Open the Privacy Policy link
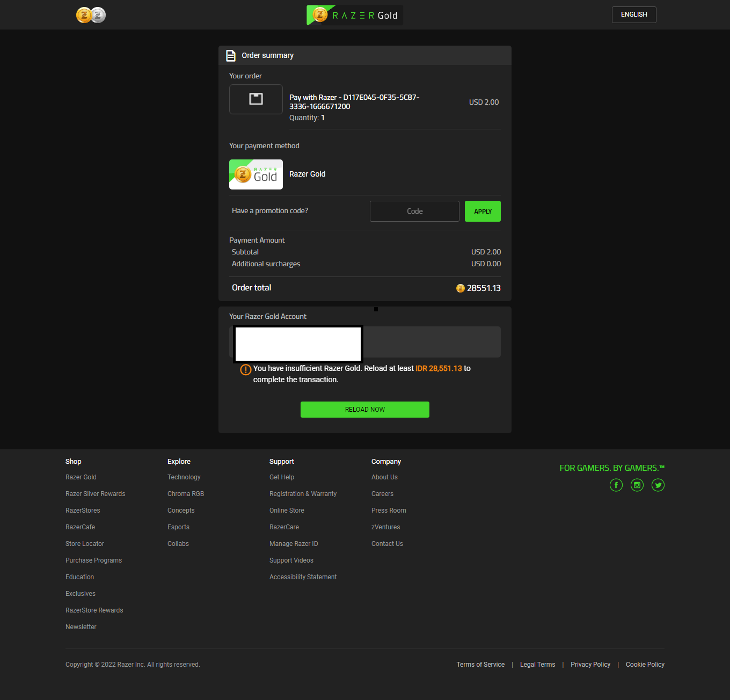Viewport: 730px width, 700px height. (590, 665)
